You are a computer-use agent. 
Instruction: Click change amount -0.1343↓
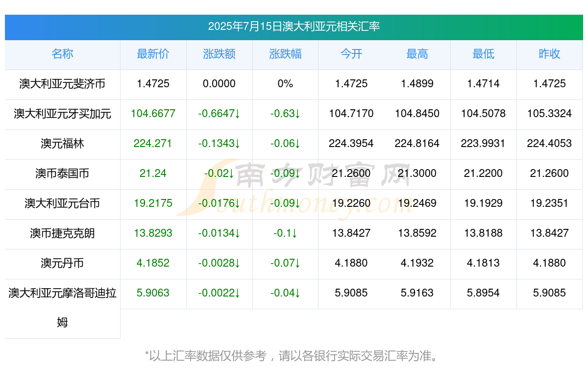(x=219, y=144)
